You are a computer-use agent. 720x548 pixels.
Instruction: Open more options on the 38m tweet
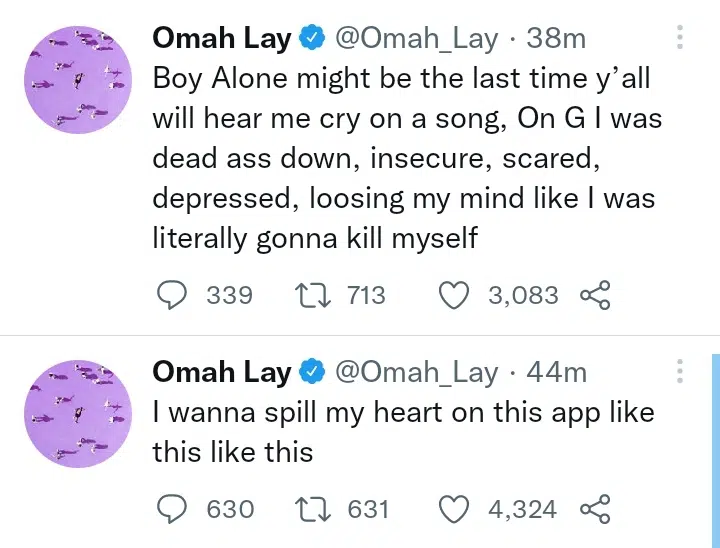[680, 38]
